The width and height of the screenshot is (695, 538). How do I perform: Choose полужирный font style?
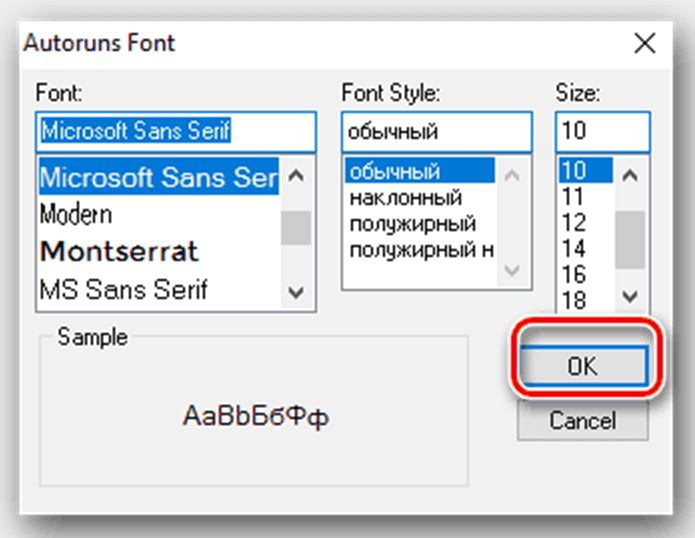point(411,222)
